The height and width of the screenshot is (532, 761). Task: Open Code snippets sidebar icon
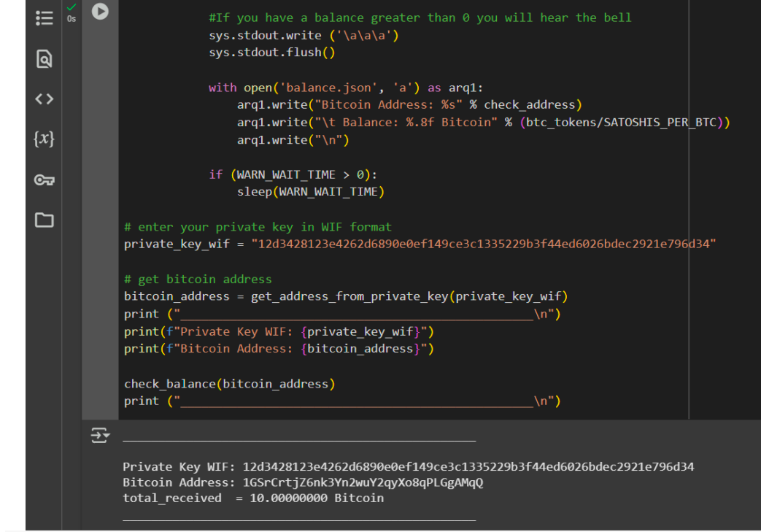(45, 99)
